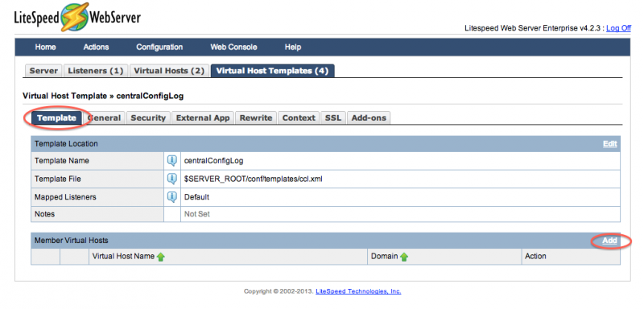Click the Action column header
644x309 pixels.
[x=535, y=256]
